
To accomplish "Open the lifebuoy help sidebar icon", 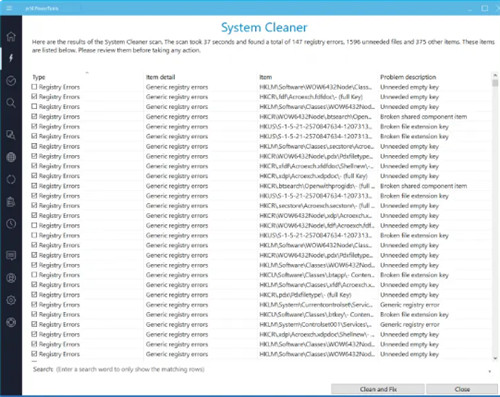I will pyautogui.click(x=11, y=323).
